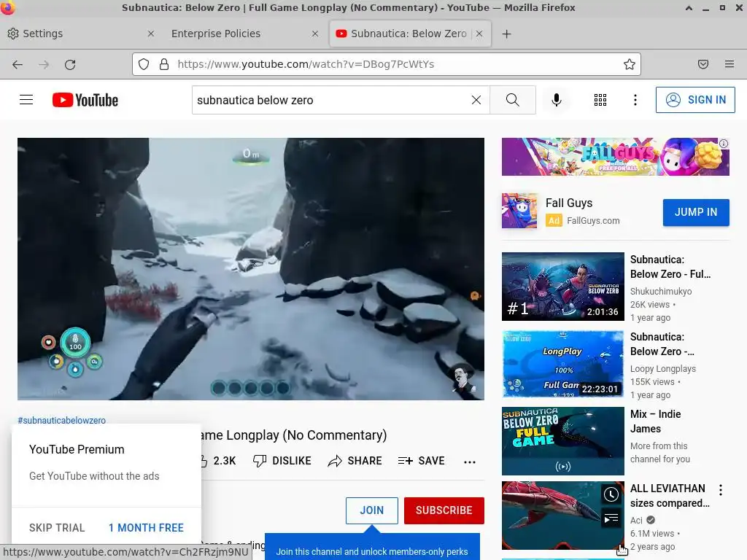Close the Enterprise Policies tab
The image size is (747, 560).
point(315,34)
